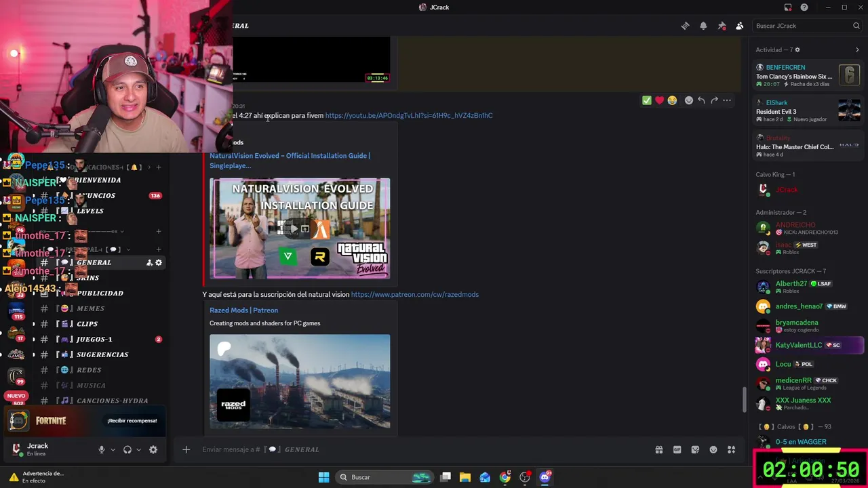Viewport: 868px width, 488px height.
Task: Reply to the message with arrow icon
Action: 701,100
